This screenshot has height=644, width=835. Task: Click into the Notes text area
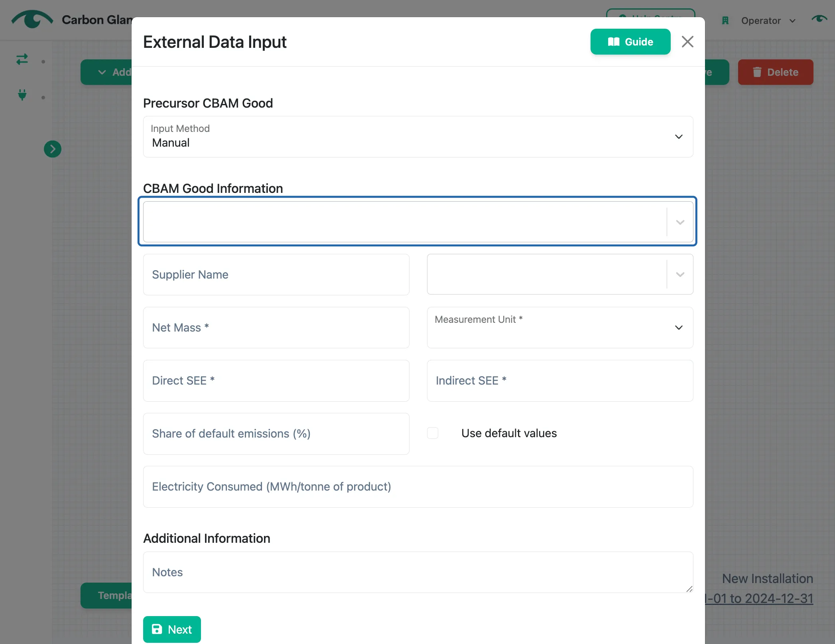click(x=418, y=572)
